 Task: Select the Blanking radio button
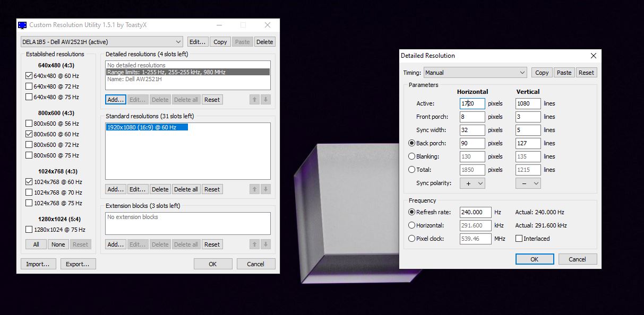(411, 156)
